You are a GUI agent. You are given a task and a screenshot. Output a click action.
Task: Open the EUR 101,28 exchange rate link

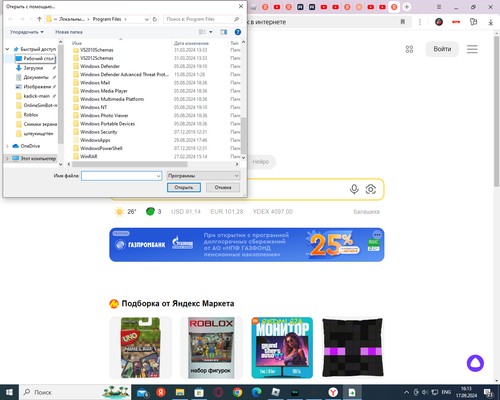(x=227, y=212)
